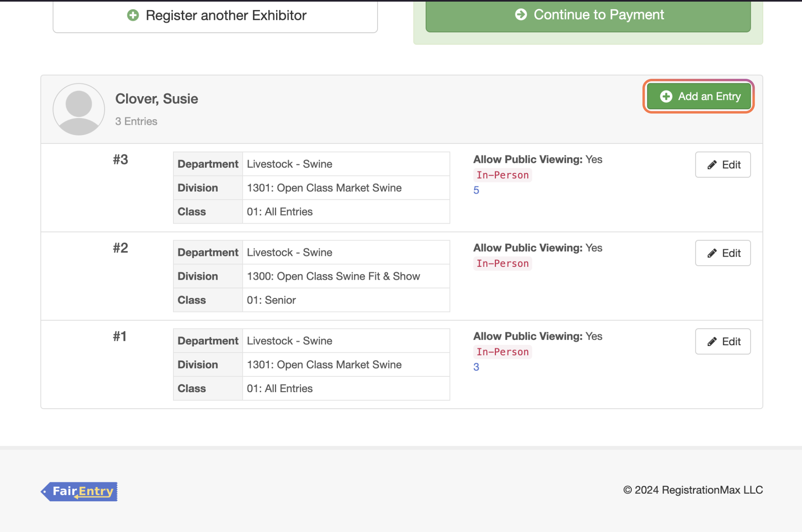Click pencil icon on entry #1 Edit button

[712, 342]
